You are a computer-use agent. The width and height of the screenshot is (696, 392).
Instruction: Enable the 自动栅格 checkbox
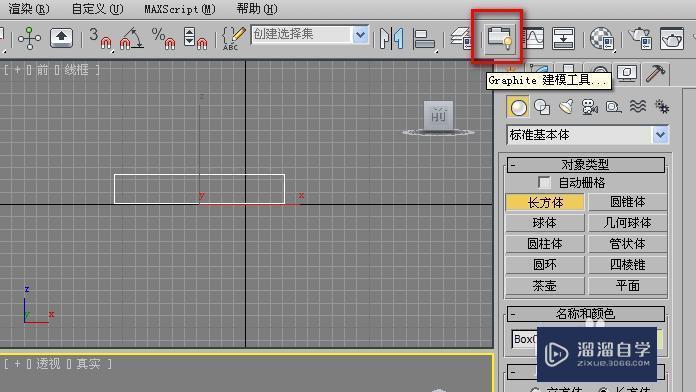tap(544, 182)
